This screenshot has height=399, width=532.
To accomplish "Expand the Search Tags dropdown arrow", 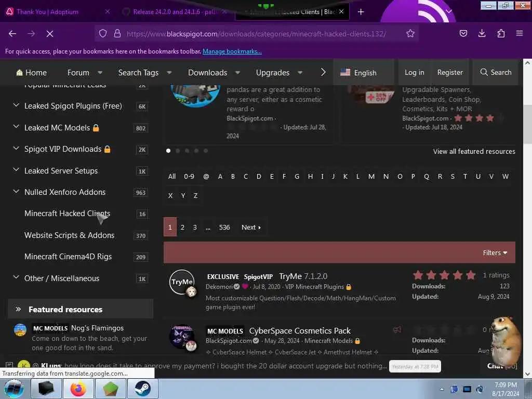I will [169, 72].
